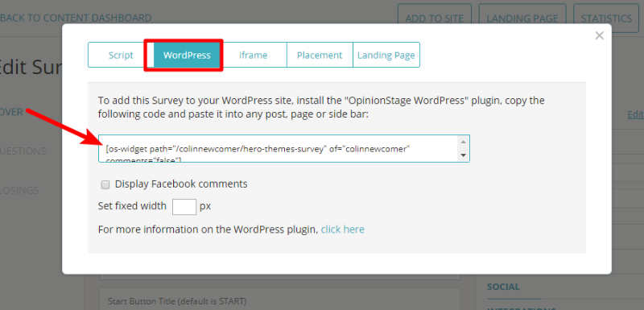
Task: Go back to content dashboard
Action: coord(76,18)
